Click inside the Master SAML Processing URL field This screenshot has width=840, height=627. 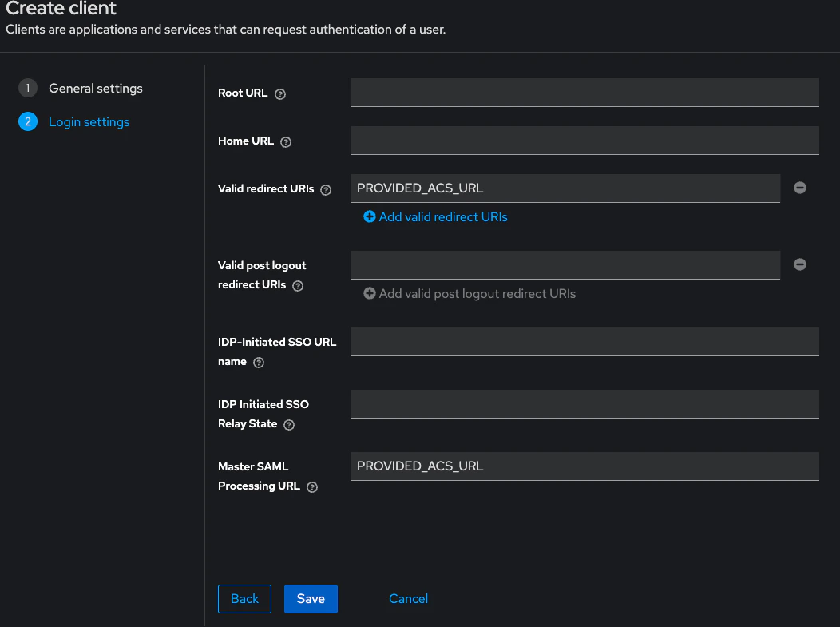[584, 466]
